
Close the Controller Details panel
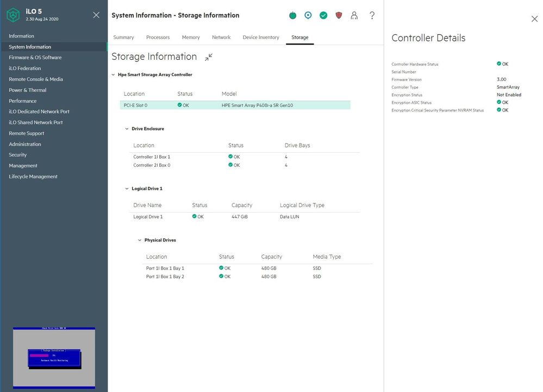[534, 19]
